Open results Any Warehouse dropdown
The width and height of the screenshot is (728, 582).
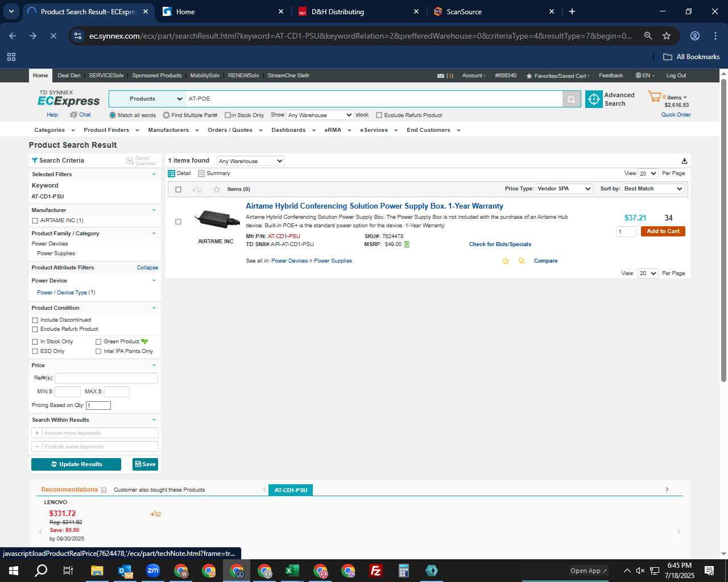250,161
